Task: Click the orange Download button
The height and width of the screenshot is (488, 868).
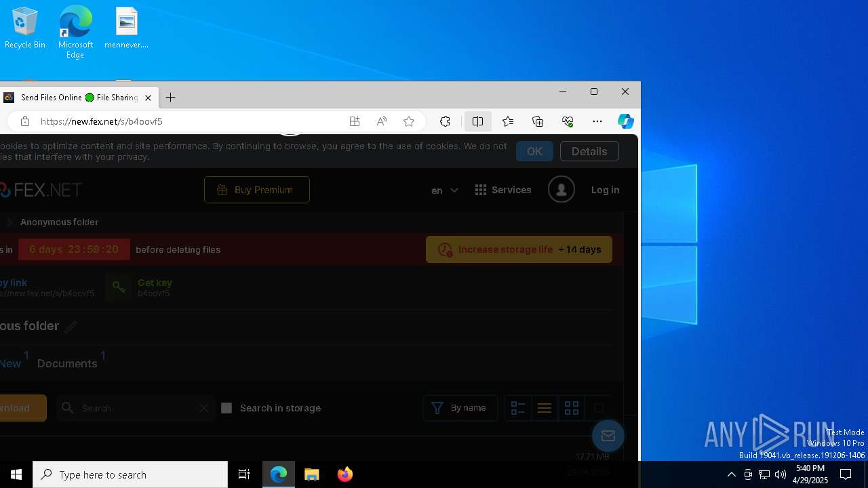Action: pos(22,408)
